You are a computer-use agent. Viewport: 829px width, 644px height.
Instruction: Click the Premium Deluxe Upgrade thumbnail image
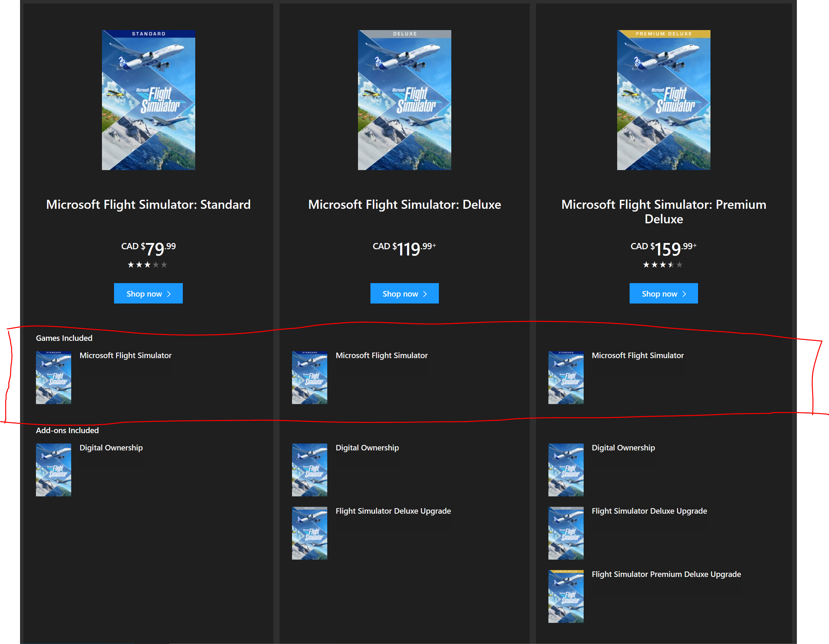pos(566,596)
